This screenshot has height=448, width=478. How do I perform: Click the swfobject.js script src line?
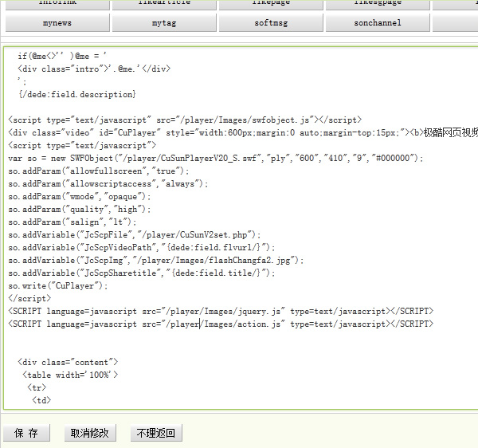185,120
